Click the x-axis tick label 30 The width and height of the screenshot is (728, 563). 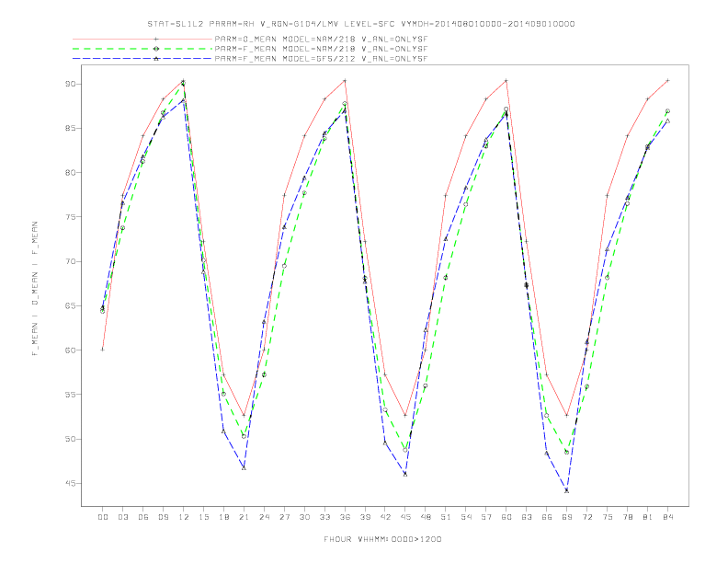pos(304,517)
